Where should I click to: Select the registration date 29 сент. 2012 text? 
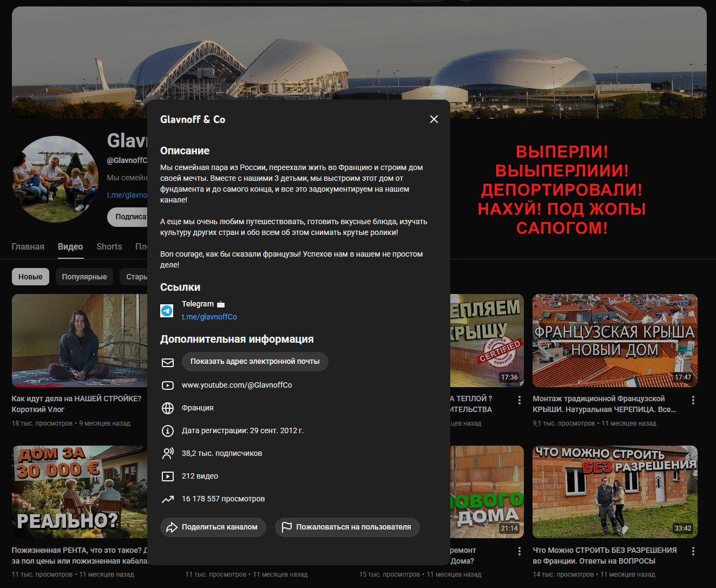(243, 430)
